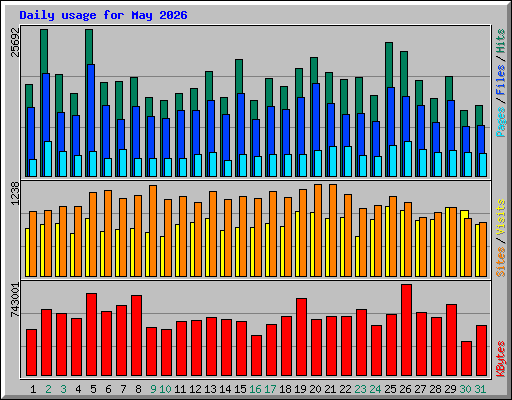Click the 'Daily usage for May 2026' title
This screenshot has width=512, height=400.
coord(103,15)
